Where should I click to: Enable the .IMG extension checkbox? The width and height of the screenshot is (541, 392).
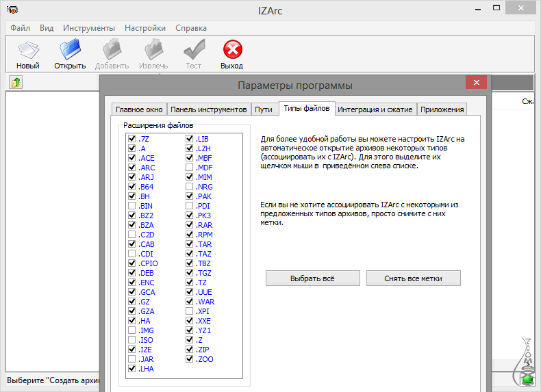coord(131,330)
